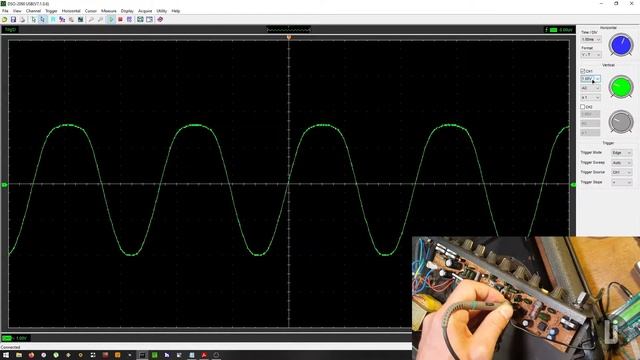Stop acquisition with the red Stop icon
This screenshot has height=360, width=640.
[x=120, y=20]
